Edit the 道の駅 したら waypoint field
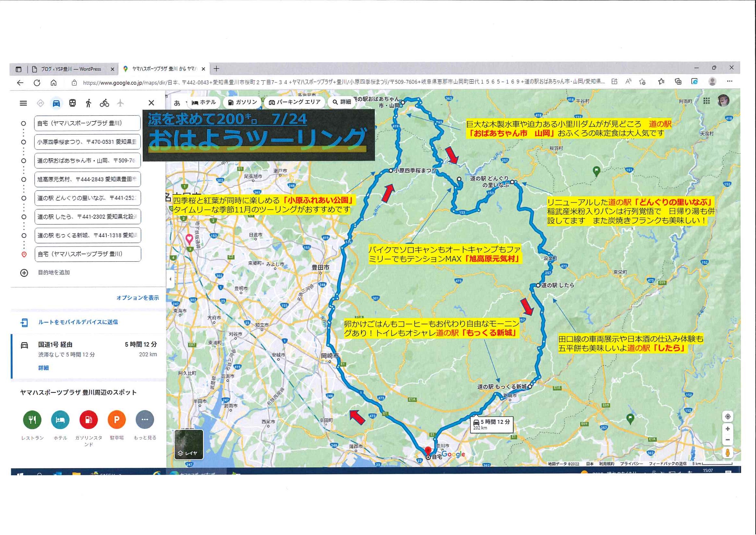This screenshot has height=535, width=756. pyautogui.click(x=87, y=217)
